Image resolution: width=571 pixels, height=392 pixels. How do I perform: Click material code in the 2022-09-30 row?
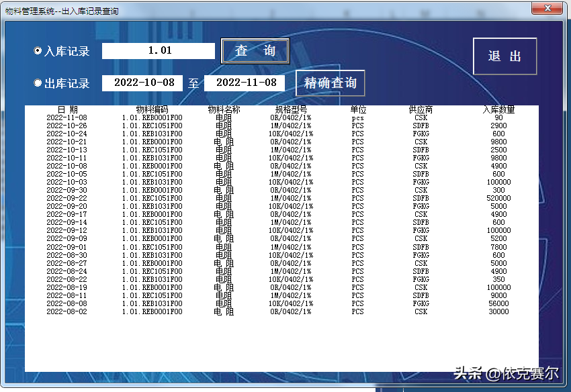(x=152, y=190)
